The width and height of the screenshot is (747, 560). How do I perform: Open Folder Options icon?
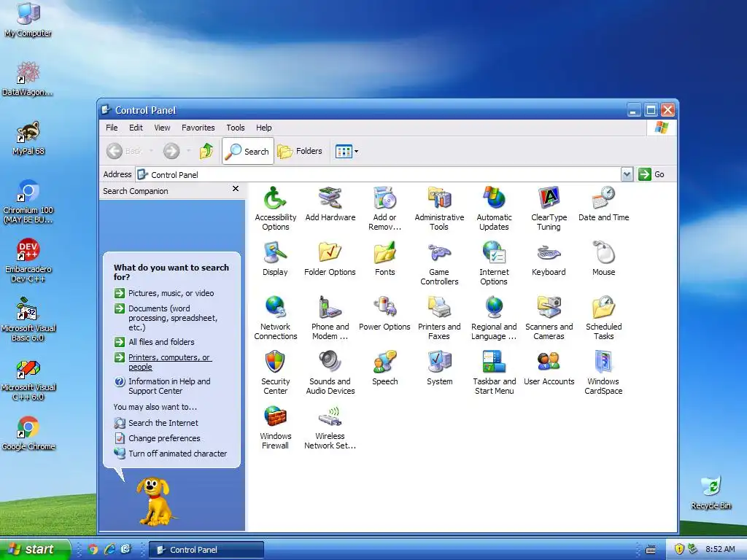pyautogui.click(x=330, y=259)
